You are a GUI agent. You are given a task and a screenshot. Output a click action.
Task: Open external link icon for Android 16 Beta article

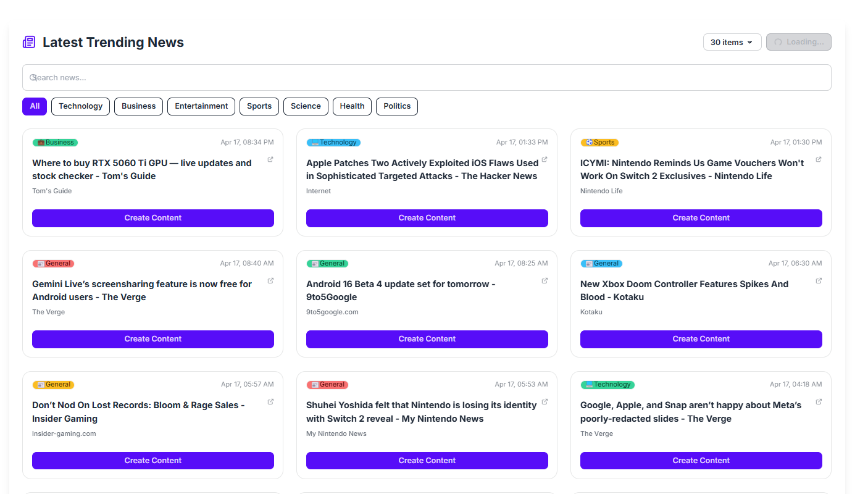(545, 280)
